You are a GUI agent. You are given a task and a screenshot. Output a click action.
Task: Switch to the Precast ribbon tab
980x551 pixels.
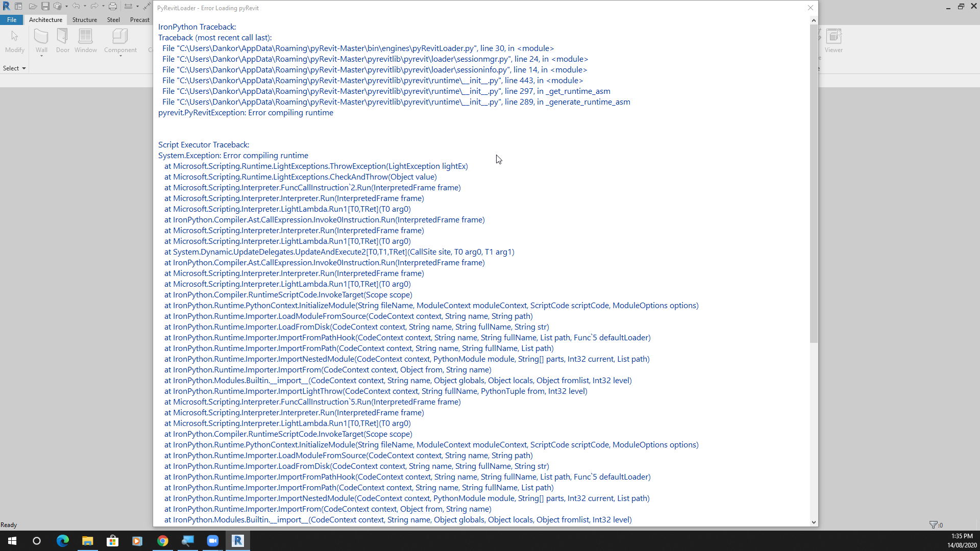(139, 20)
